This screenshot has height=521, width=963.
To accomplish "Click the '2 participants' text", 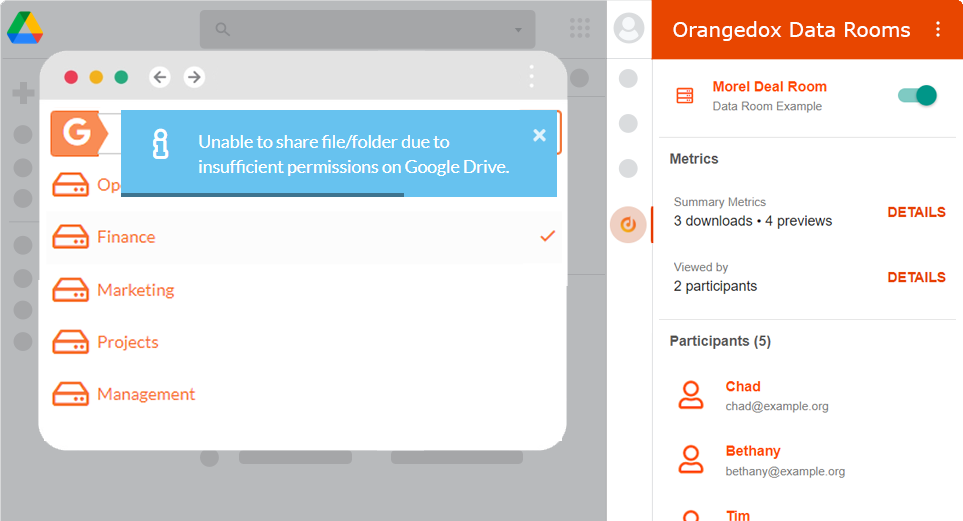I will coord(715,286).
